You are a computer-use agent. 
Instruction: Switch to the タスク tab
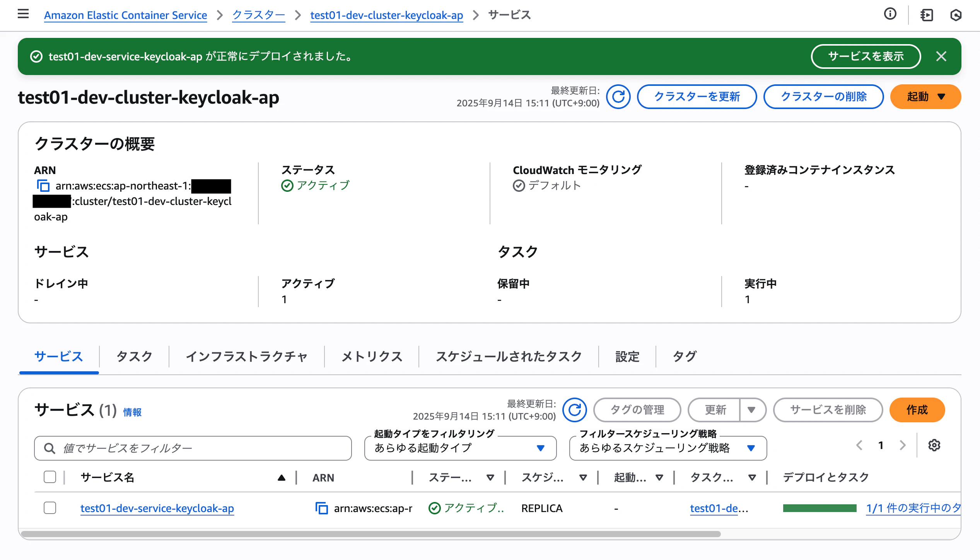coord(134,356)
